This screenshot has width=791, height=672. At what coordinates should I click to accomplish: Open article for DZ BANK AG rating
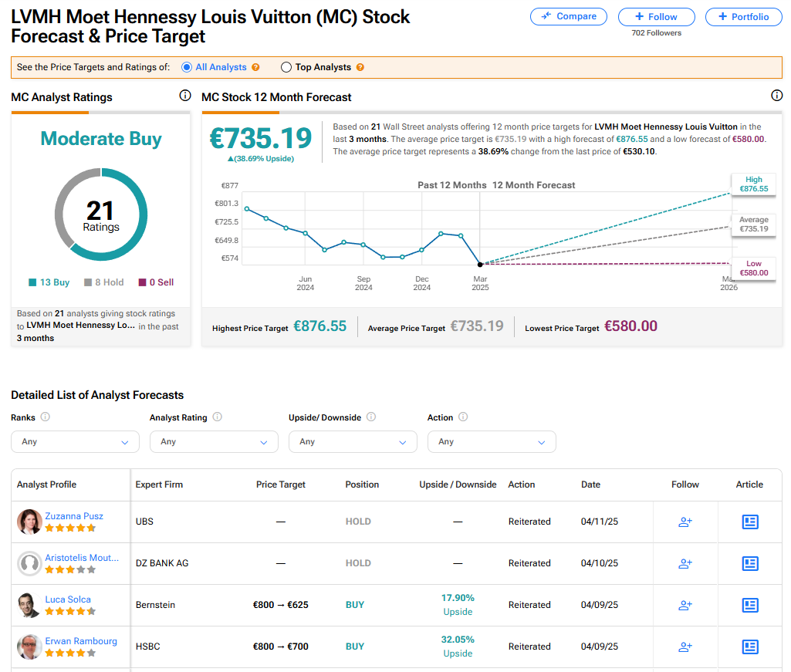pos(750,563)
